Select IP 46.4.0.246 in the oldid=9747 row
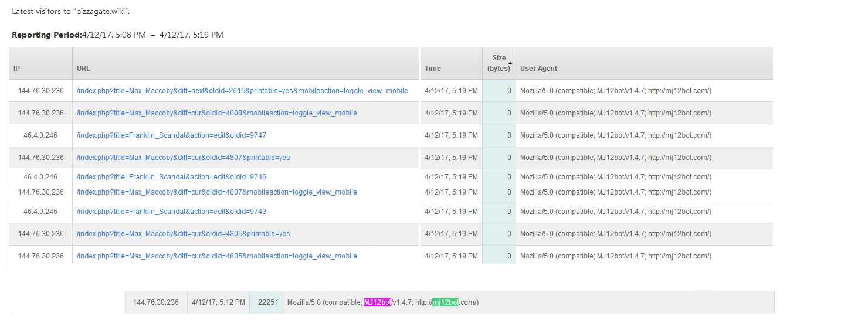The height and width of the screenshot is (327, 868). coord(40,135)
